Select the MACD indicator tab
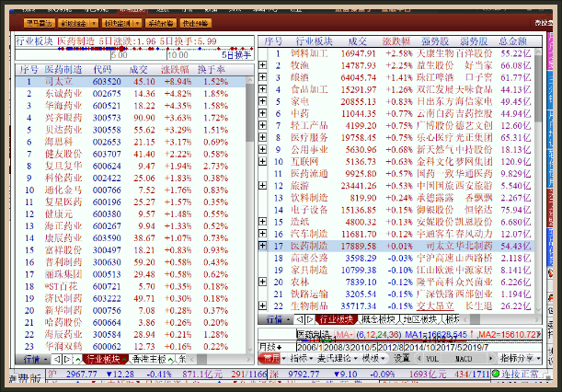This screenshot has width=562, height=392. click(464, 358)
